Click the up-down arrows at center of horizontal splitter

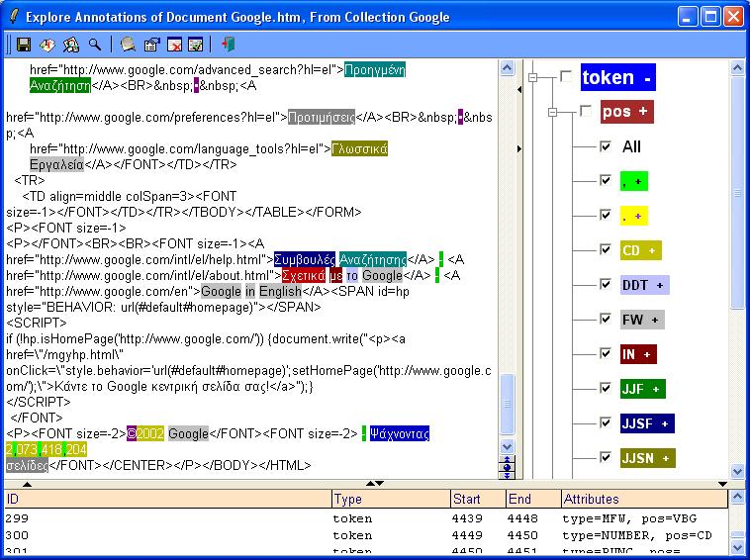click(x=375, y=484)
